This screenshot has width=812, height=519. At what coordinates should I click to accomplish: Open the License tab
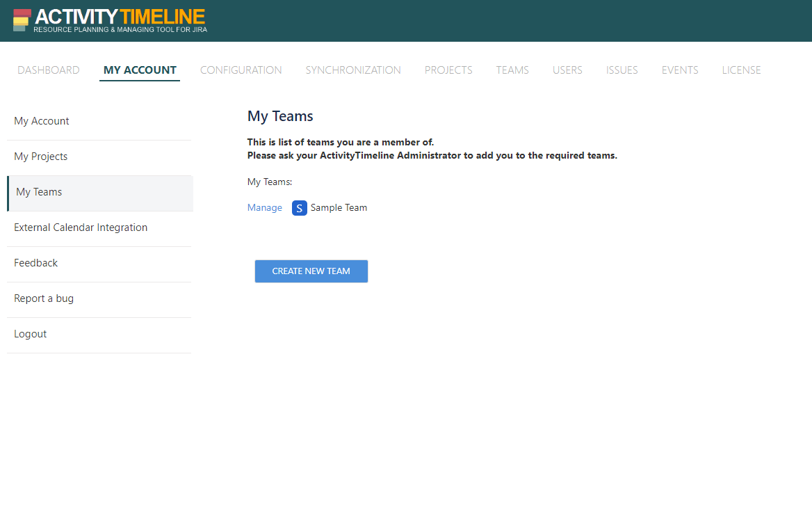click(741, 70)
